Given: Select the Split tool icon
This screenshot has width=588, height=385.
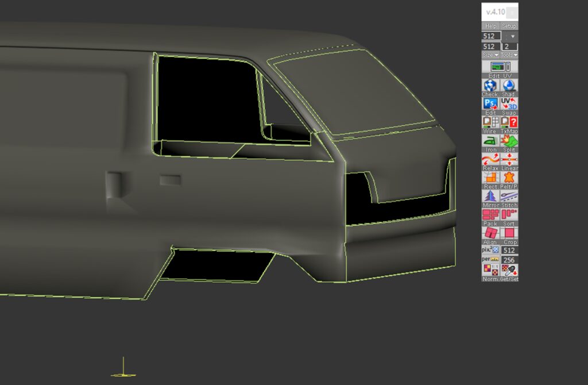Looking at the screenshot, I should pyautogui.click(x=509, y=141).
